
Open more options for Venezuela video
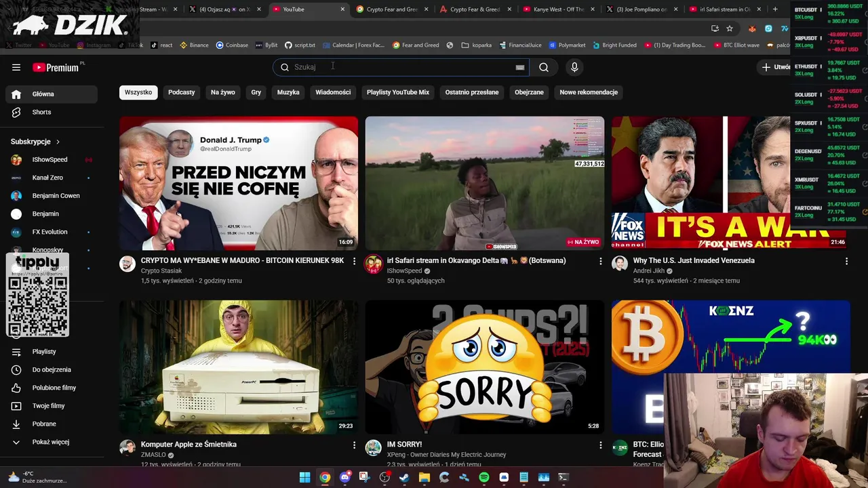846,261
